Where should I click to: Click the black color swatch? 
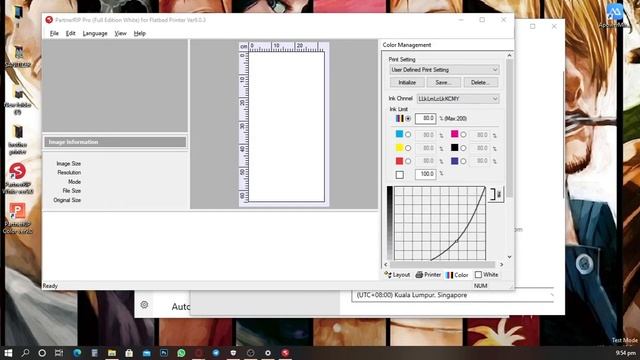click(x=454, y=147)
